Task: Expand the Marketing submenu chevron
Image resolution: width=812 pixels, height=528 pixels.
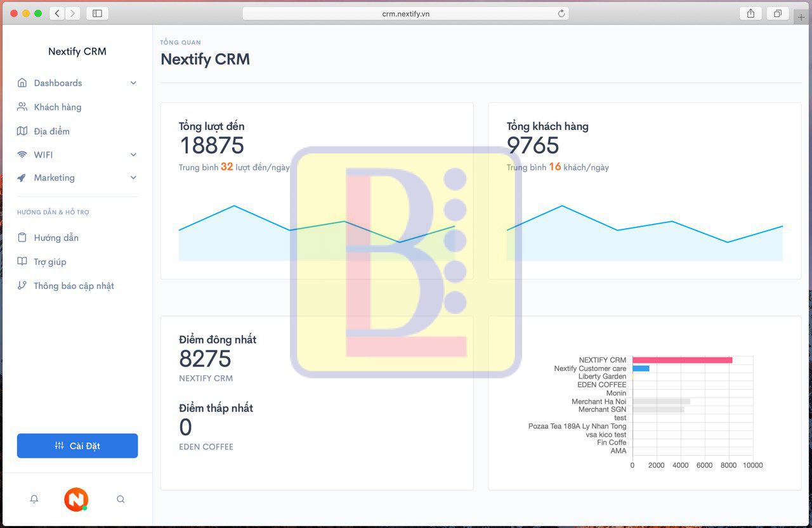Action: [x=133, y=178]
